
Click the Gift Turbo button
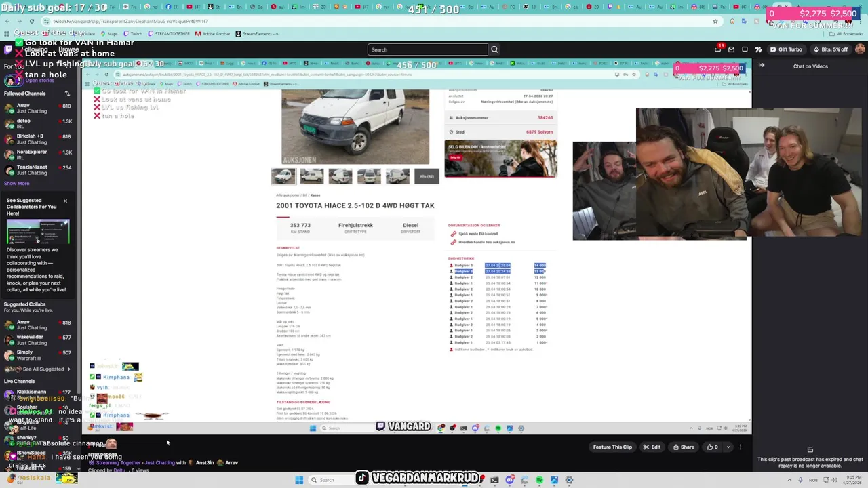tap(786, 49)
